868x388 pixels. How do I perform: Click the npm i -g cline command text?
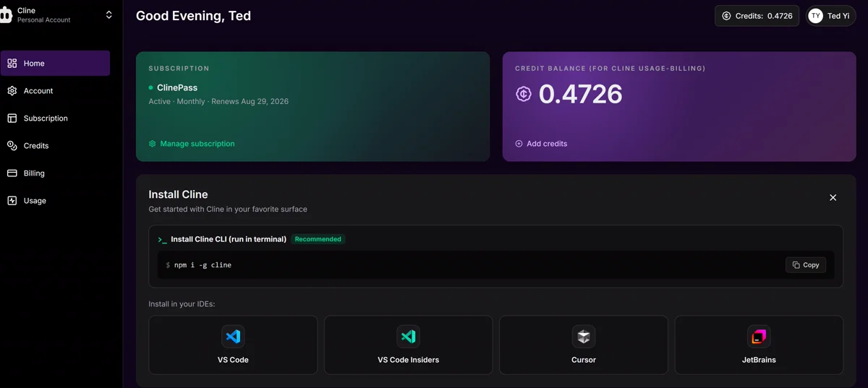tap(203, 265)
